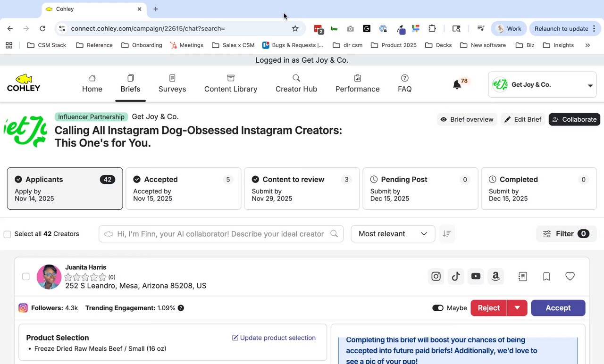The image size is (604, 364).
Task: Bookmark creator Juanita Harris
Action: click(546, 276)
